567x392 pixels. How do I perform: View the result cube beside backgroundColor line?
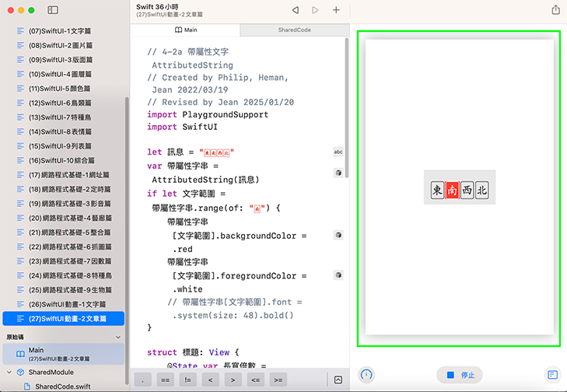click(x=338, y=234)
